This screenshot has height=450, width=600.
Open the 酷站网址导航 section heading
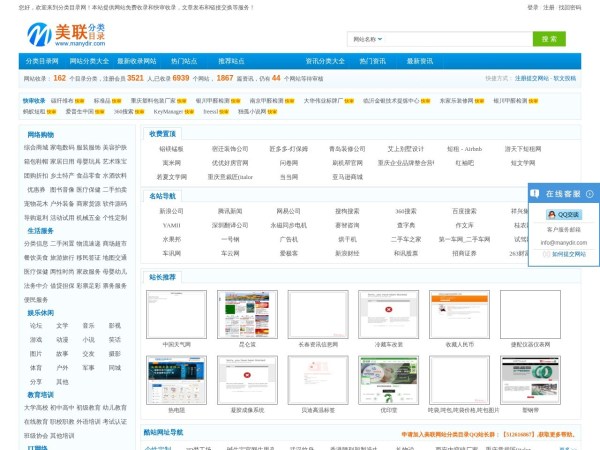(163, 432)
